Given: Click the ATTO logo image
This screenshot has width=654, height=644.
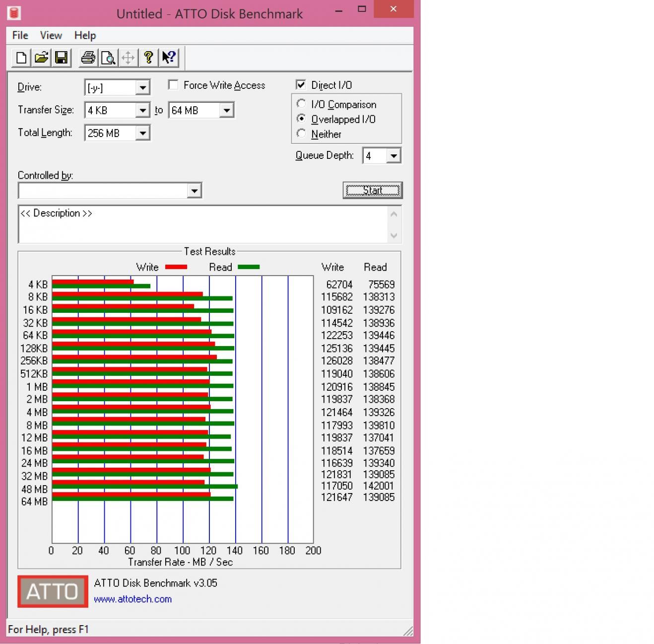Looking at the screenshot, I should [x=53, y=591].
